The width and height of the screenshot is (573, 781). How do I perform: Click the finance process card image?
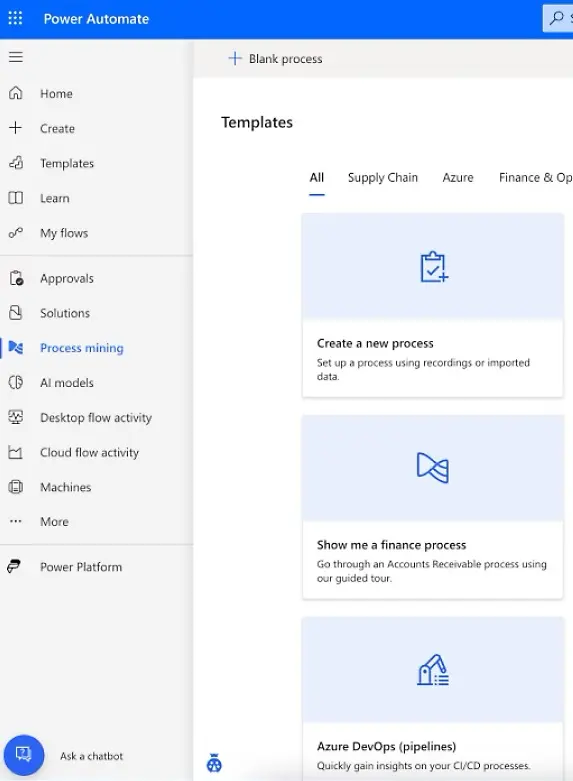point(432,468)
